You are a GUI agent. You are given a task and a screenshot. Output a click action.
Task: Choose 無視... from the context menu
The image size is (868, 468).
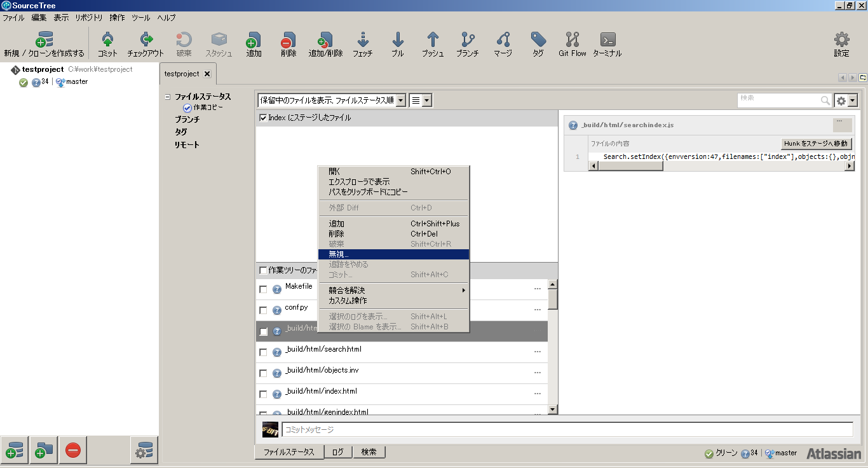(x=394, y=254)
